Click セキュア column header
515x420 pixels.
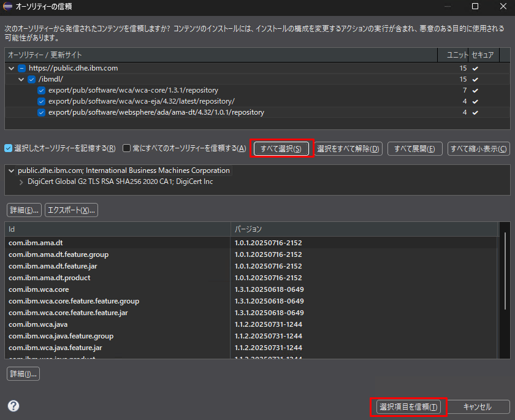tap(484, 55)
